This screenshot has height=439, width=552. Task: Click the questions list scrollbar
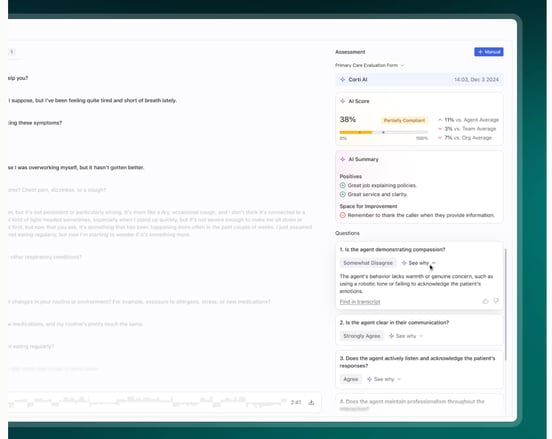click(x=506, y=305)
